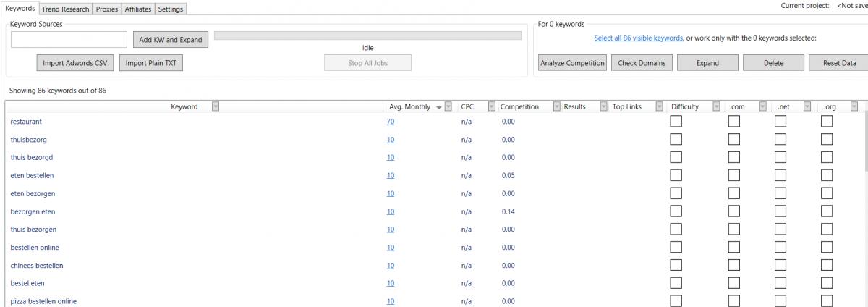Image resolution: width=868 pixels, height=307 pixels.
Task: Tick the Difficulty checkbox for bestellen online
Action: point(676,248)
